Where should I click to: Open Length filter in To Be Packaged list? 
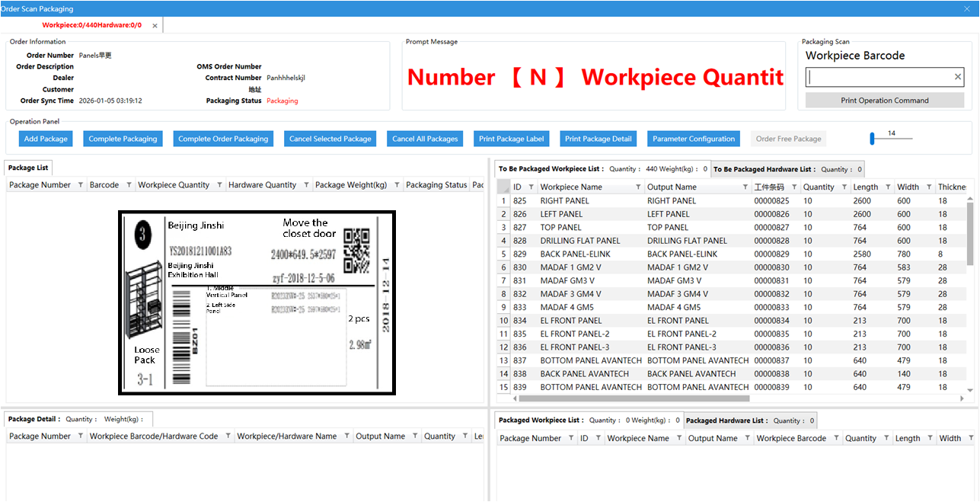point(888,187)
